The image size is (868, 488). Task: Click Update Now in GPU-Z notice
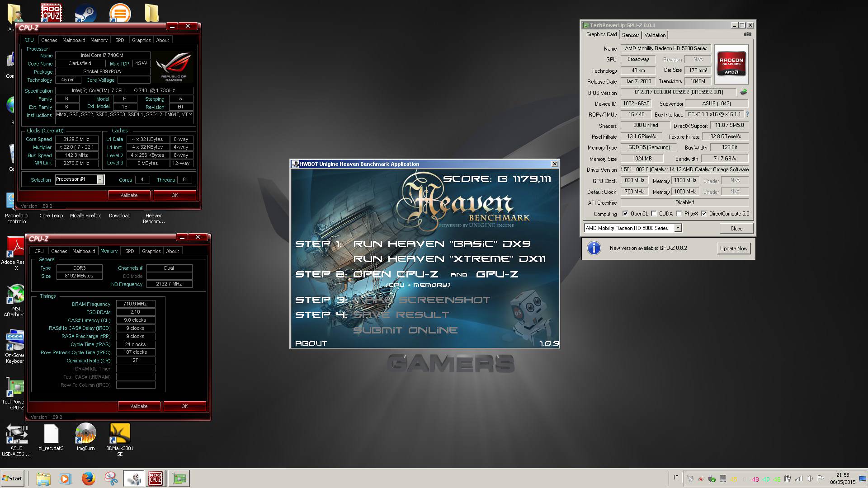pos(734,249)
